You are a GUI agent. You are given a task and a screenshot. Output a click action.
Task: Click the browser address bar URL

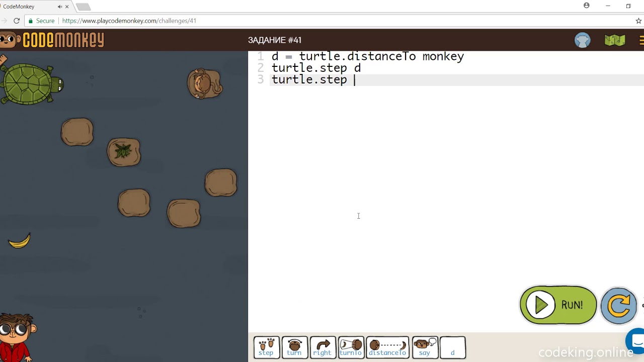pyautogui.click(x=129, y=21)
